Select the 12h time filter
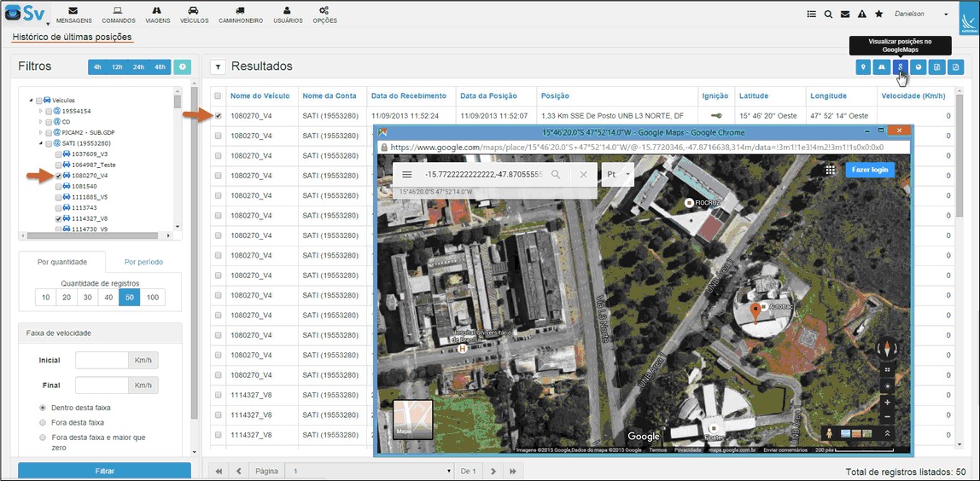 tap(118, 67)
